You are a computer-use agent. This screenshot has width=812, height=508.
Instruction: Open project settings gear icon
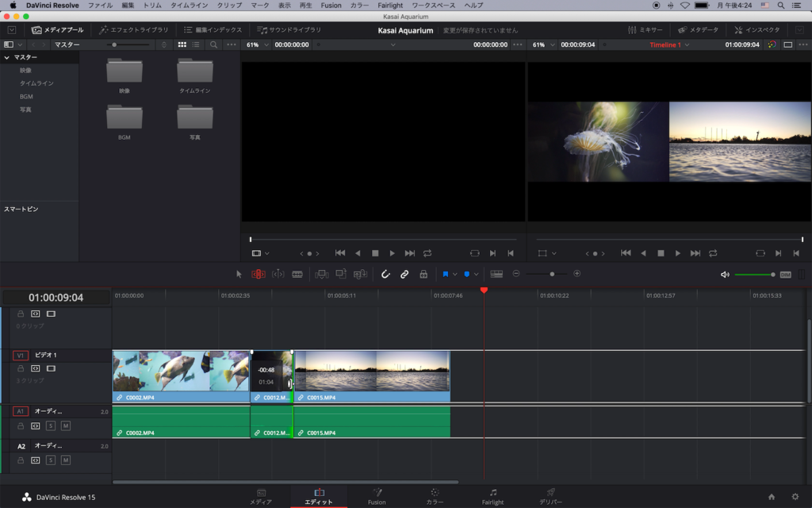pos(795,497)
